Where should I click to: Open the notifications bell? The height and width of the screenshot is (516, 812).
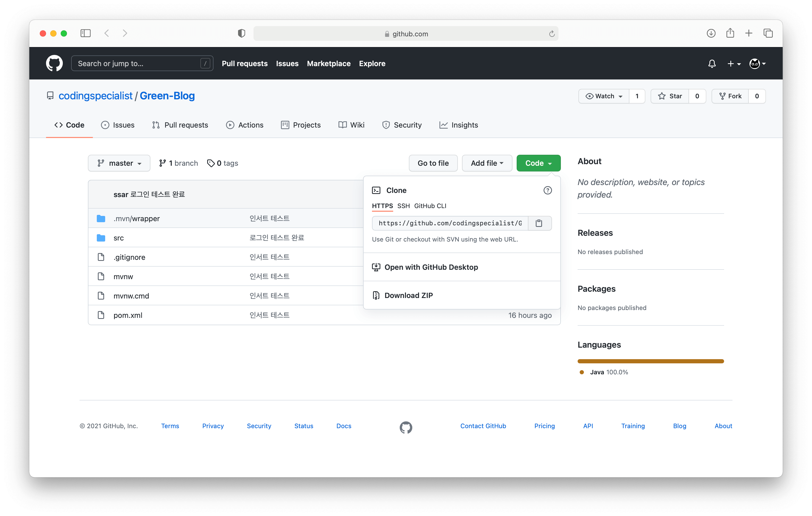click(x=712, y=63)
